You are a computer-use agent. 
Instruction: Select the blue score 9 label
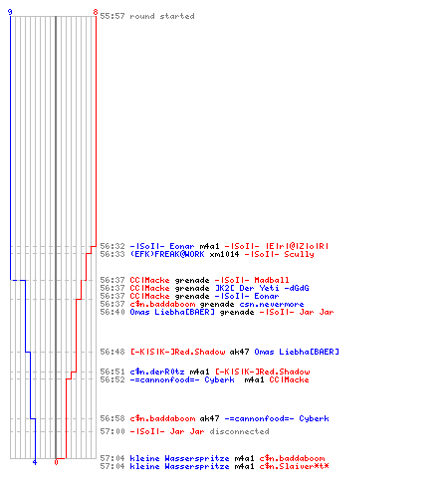10,12
